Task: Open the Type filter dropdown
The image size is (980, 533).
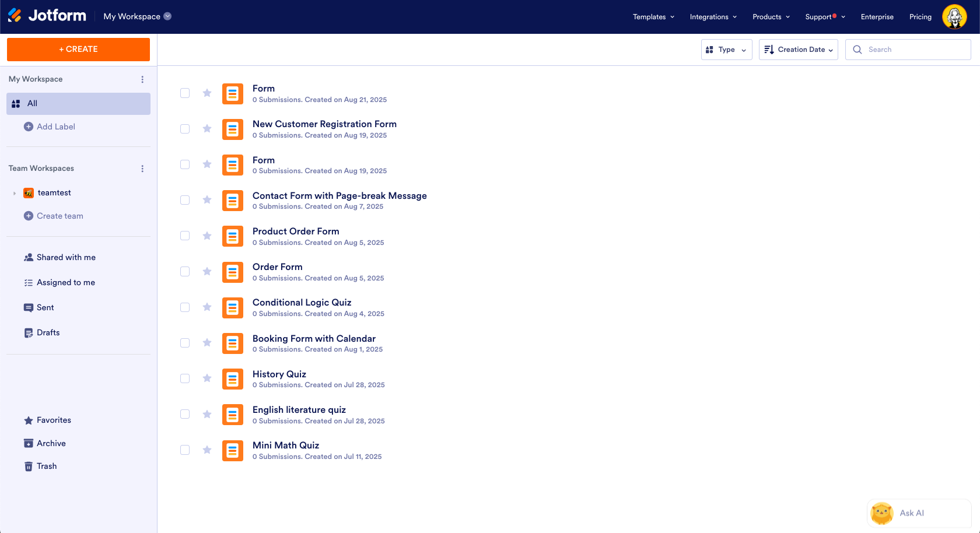Action: pos(726,50)
